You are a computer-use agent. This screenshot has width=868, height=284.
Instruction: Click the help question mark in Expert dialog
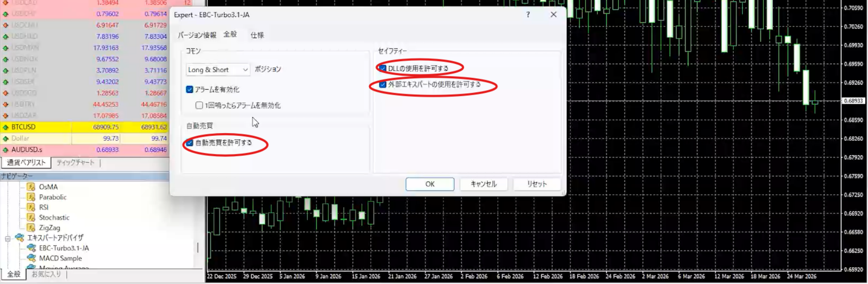click(528, 14)
